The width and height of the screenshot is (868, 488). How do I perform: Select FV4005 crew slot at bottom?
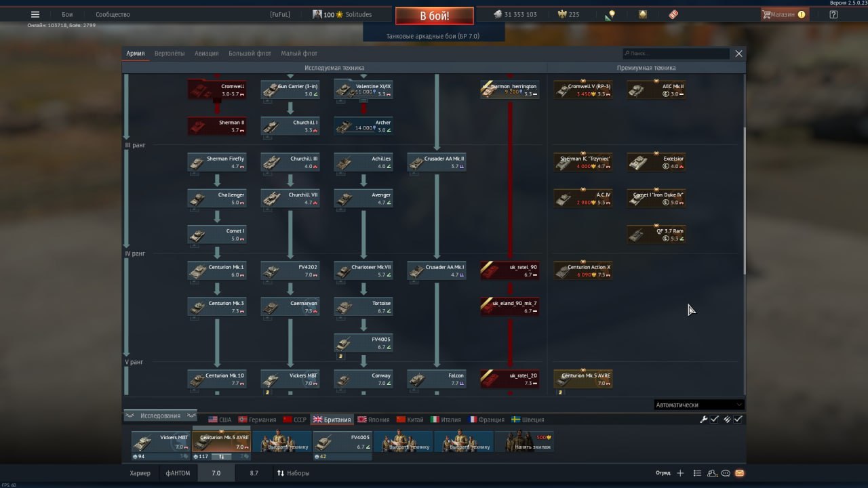click(x=342, y=442)
